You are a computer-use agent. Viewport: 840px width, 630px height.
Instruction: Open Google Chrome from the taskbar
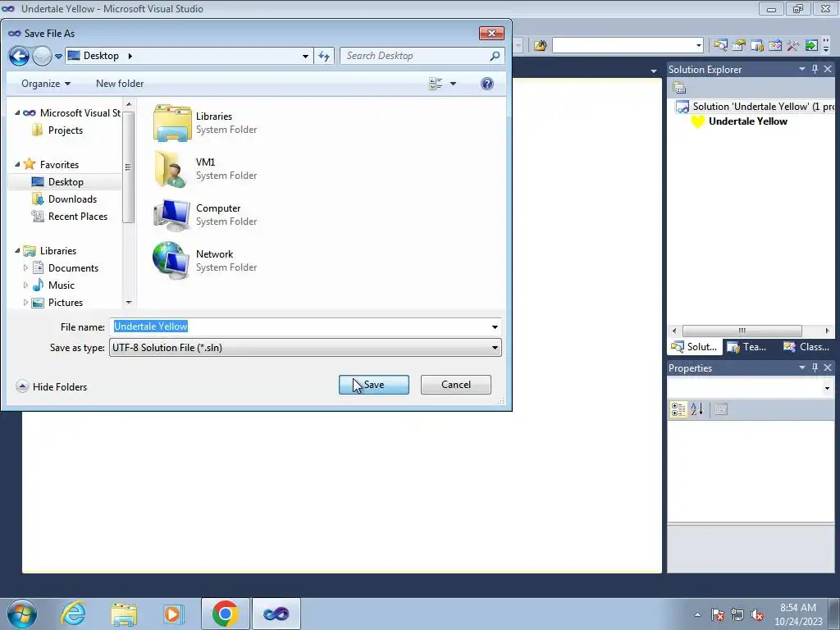(225, 614)
